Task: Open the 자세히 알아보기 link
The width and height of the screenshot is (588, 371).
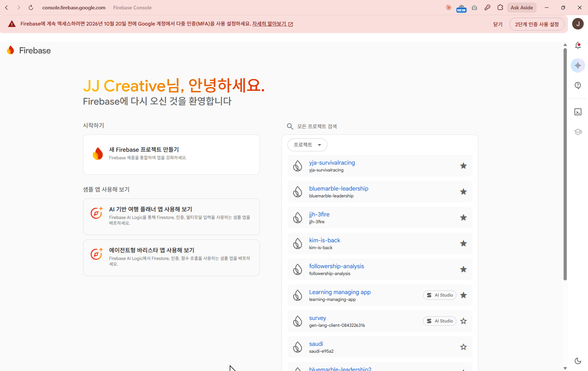Action: pos(272,24)
